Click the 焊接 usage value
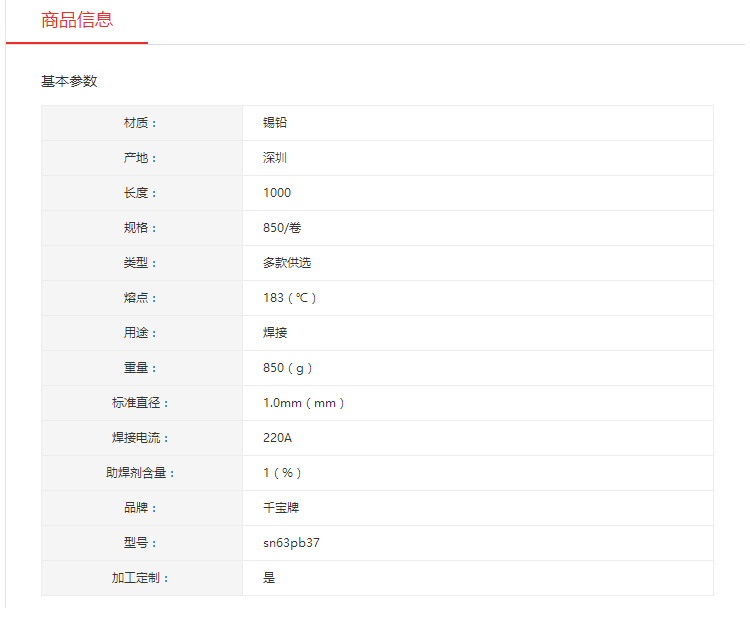This screenshot has width=750, height=634. click(275, 333)
